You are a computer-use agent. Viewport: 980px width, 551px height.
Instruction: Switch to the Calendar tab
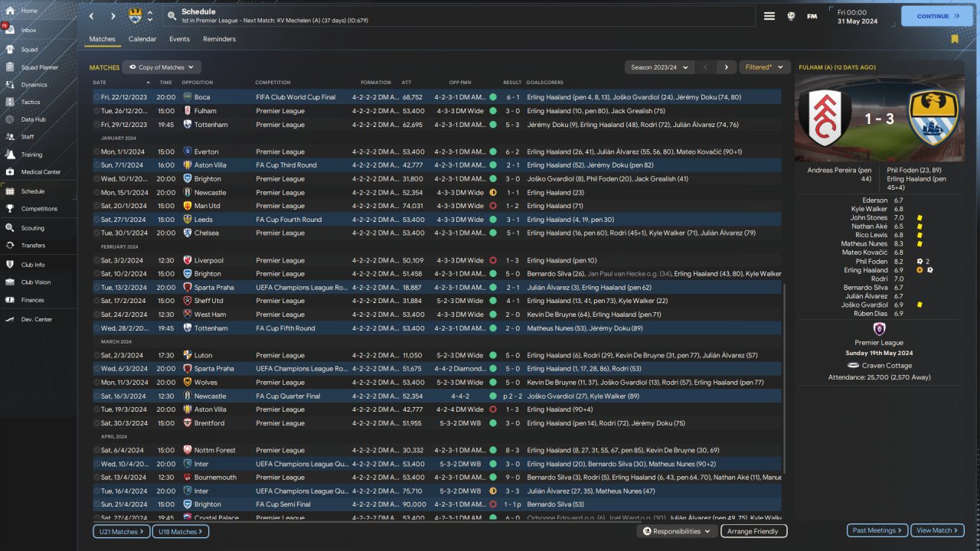pos(142,39)
